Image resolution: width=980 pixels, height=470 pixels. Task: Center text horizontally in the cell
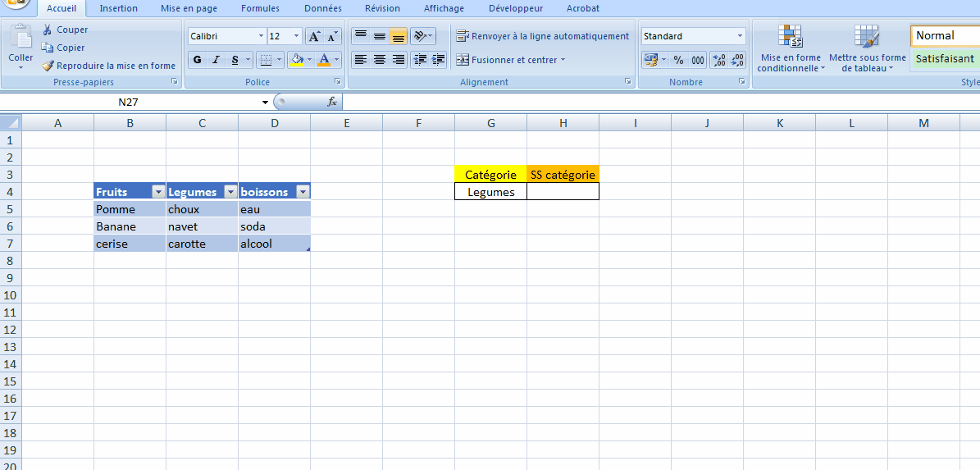[x=379, y=60]
